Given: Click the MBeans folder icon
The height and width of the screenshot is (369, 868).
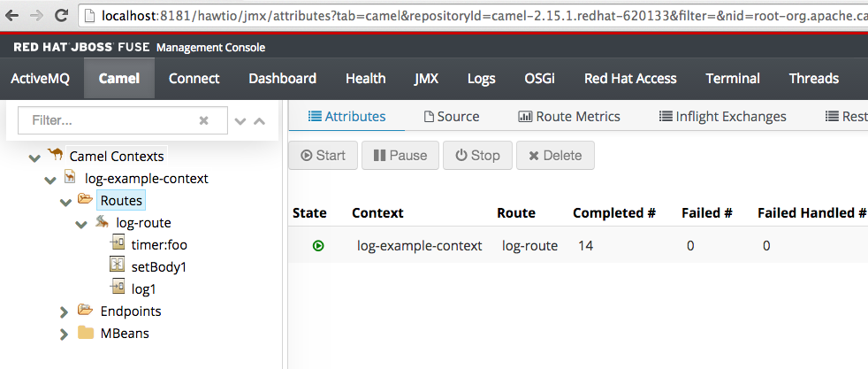Looking at the screenshot, I should coord(85,333).
